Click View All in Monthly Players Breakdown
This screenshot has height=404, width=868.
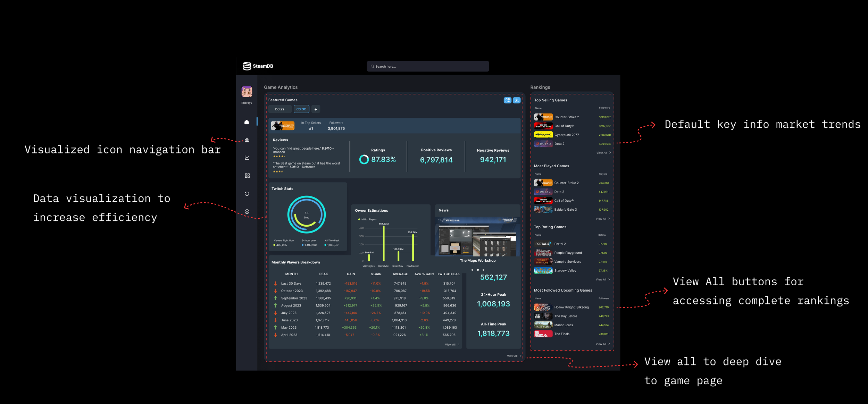click(x=452, y=345)
